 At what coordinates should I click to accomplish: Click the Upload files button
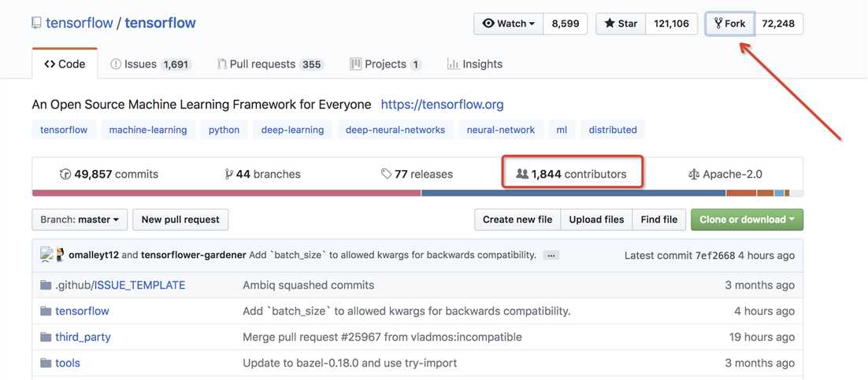click(x=597, y=220)
